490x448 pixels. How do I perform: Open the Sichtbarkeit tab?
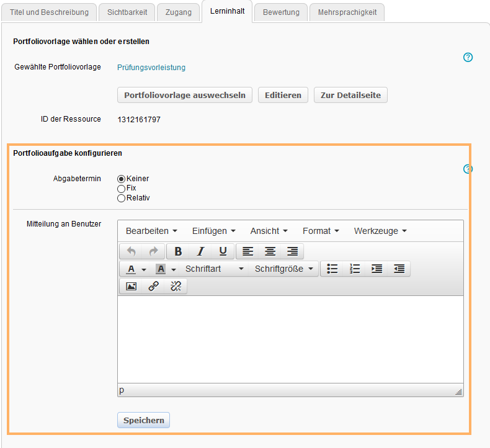[x=127, y=12]
